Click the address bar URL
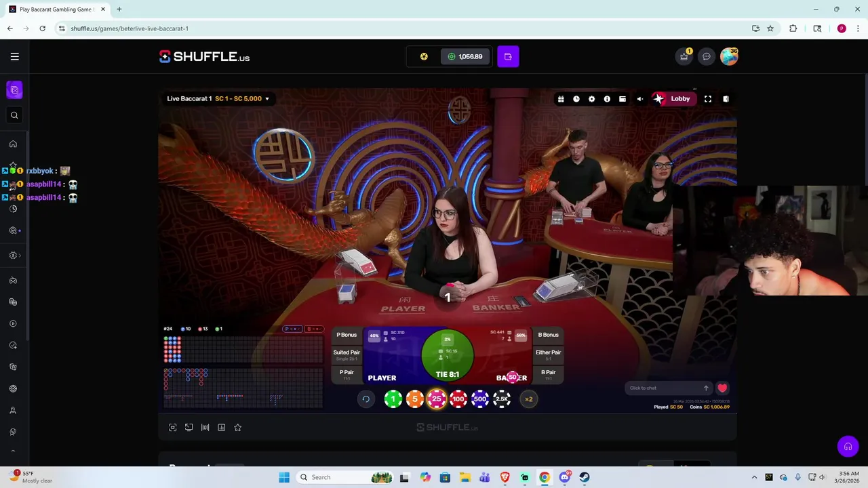Image resolution: width=868 pixels, height=488 pixels. coord(130,28)
